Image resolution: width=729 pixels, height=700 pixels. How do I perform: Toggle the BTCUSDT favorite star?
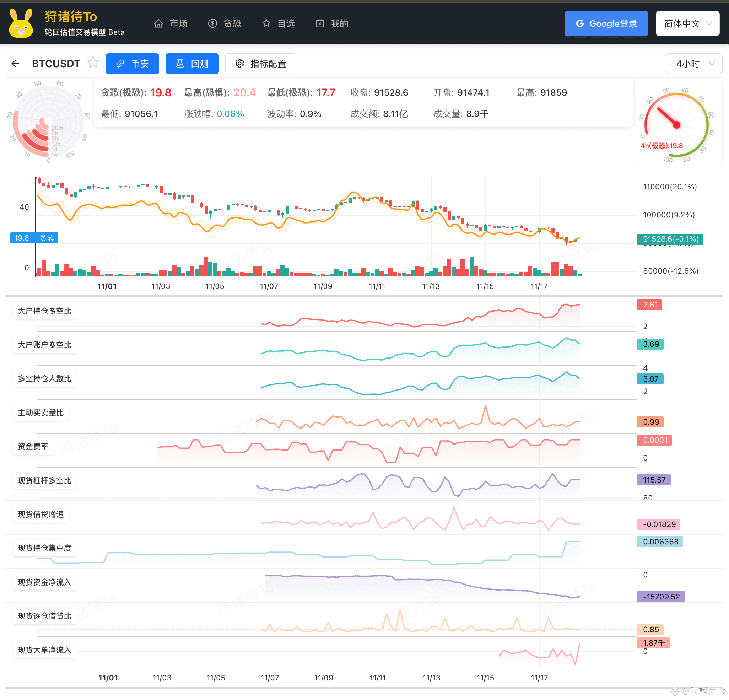(x=93, y=63)
